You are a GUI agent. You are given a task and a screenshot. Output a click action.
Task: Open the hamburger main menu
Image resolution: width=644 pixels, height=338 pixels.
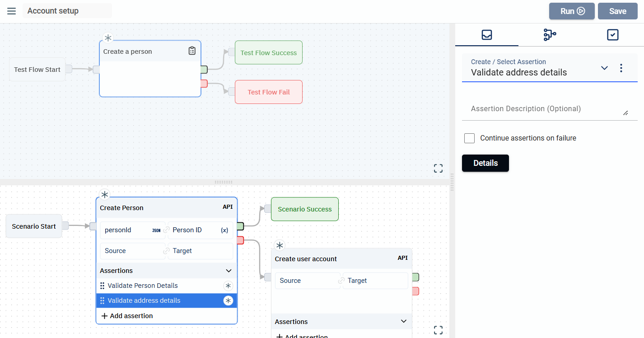click(12, 11)
